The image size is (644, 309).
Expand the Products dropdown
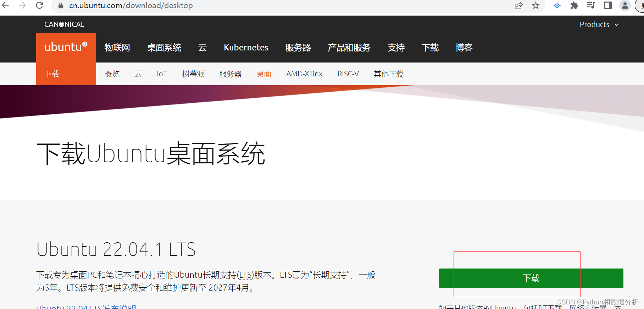[x=599, y=25]
